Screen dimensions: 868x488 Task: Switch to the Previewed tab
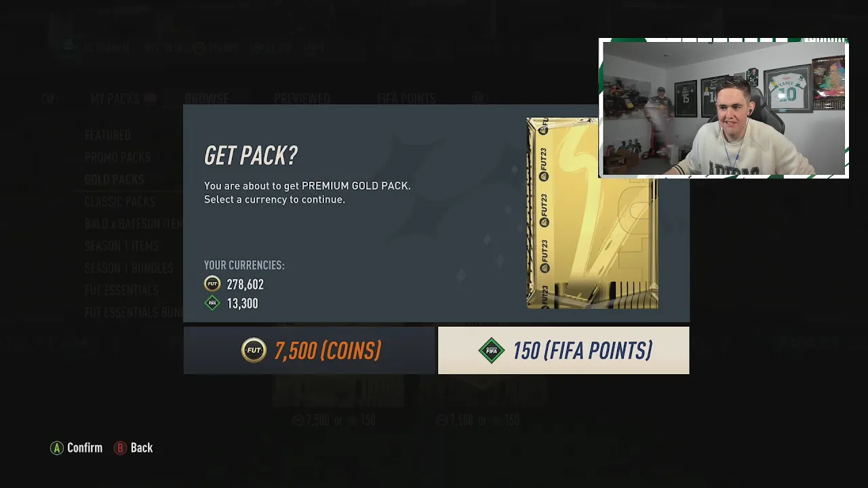(302, 99)
